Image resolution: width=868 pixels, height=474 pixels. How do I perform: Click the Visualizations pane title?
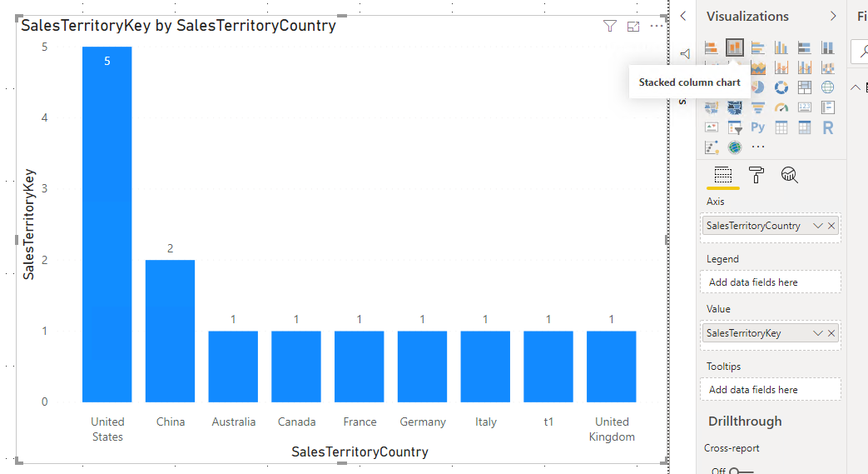click(747, 16)
